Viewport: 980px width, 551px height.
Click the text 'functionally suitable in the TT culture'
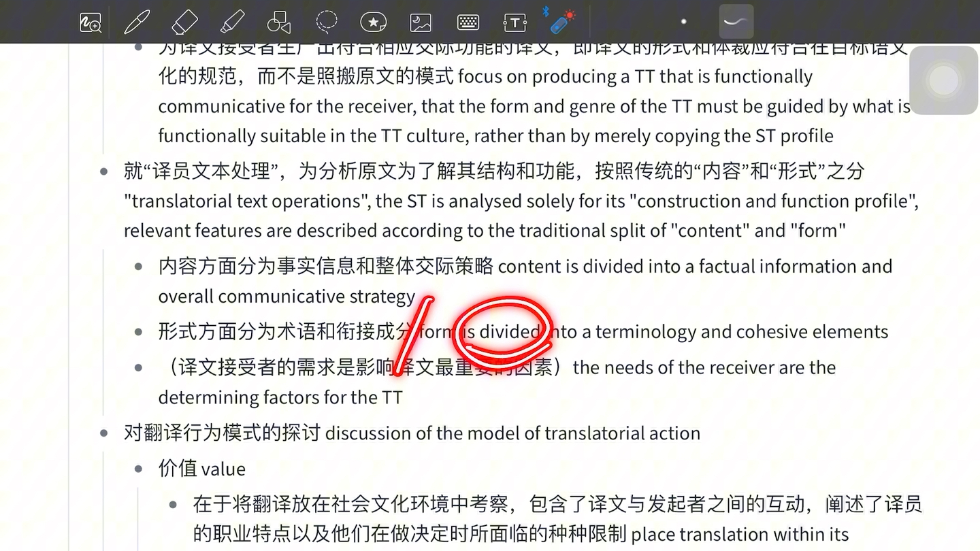(311, 136)
